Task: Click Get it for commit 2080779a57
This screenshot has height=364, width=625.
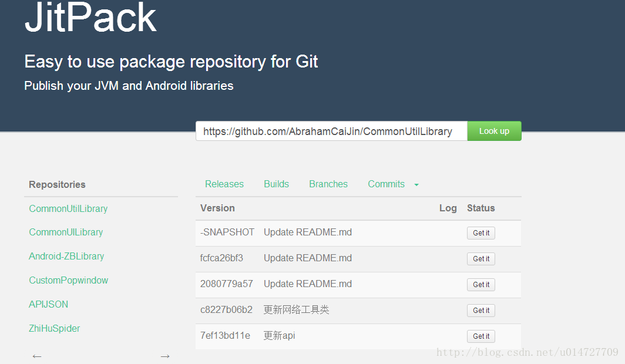Action: (x=481, y=285)
